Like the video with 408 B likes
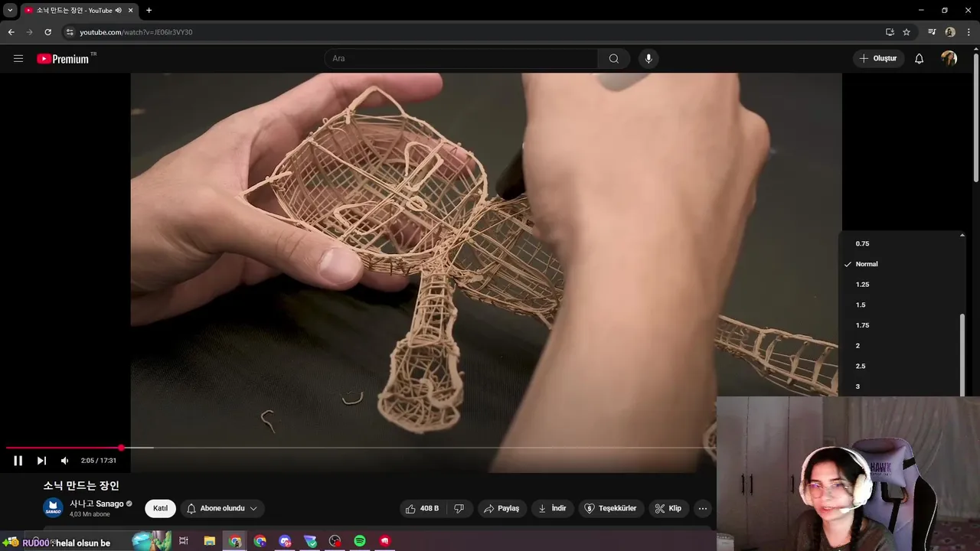 (422, 508)
